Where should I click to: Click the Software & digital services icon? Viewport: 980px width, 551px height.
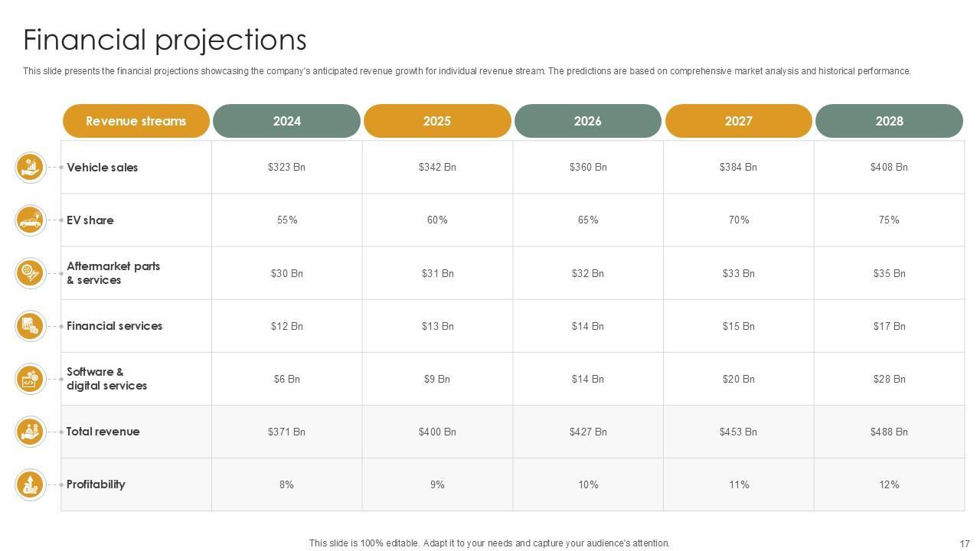coord(30,379)
